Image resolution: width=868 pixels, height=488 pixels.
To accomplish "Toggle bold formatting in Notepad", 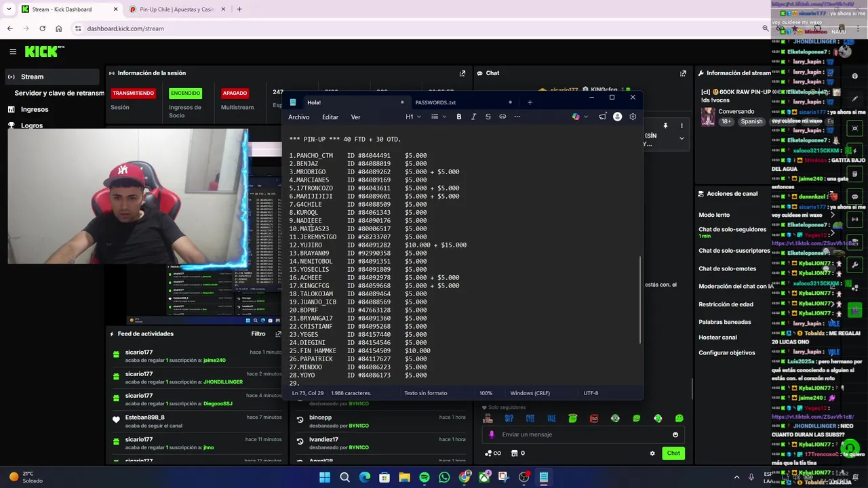I will pos(458,117).
